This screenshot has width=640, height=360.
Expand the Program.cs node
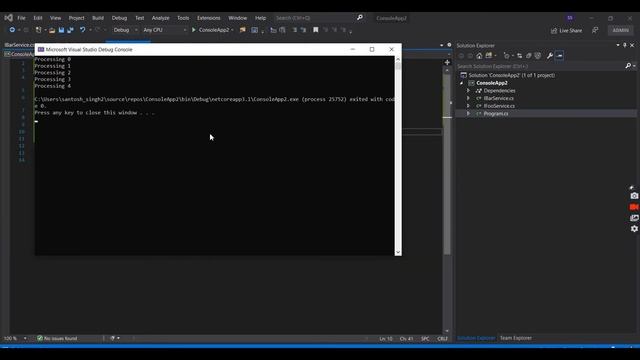pyautogui.click(x=469, y=114)
